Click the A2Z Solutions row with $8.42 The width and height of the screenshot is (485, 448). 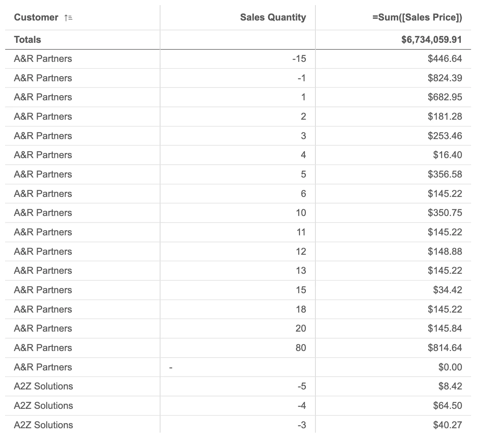(x=43, y=386)
